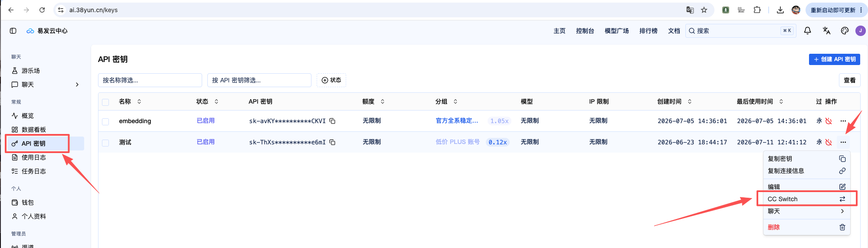
Task: Open the language switcher icon
Action: point(826,31)
